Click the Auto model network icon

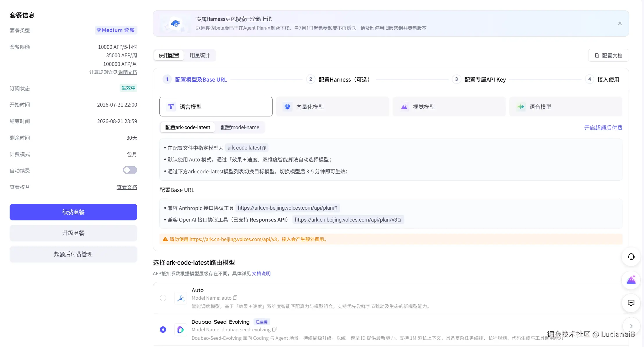tap(181, 298)
